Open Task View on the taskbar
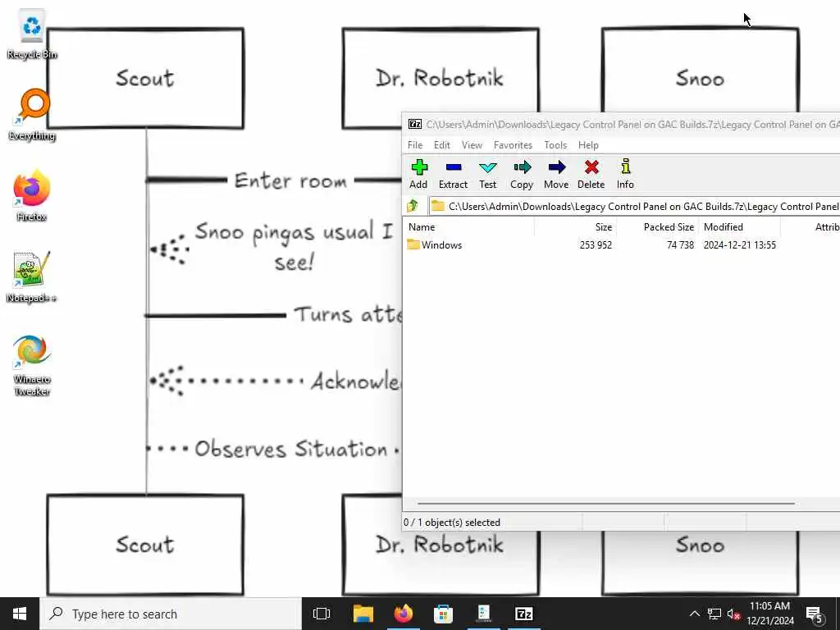840x630 pixels. [x=322, y=614]
